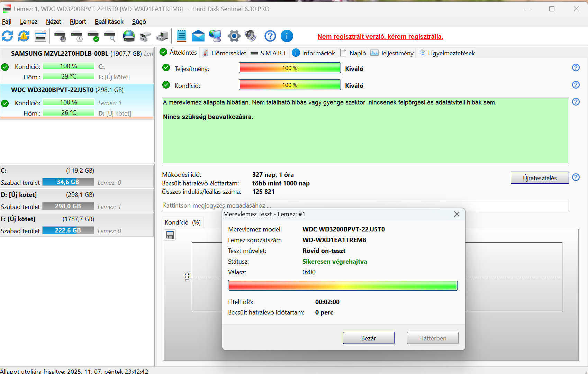Click the grey drive with boxes toolbar icon

[x=146, y=36]
